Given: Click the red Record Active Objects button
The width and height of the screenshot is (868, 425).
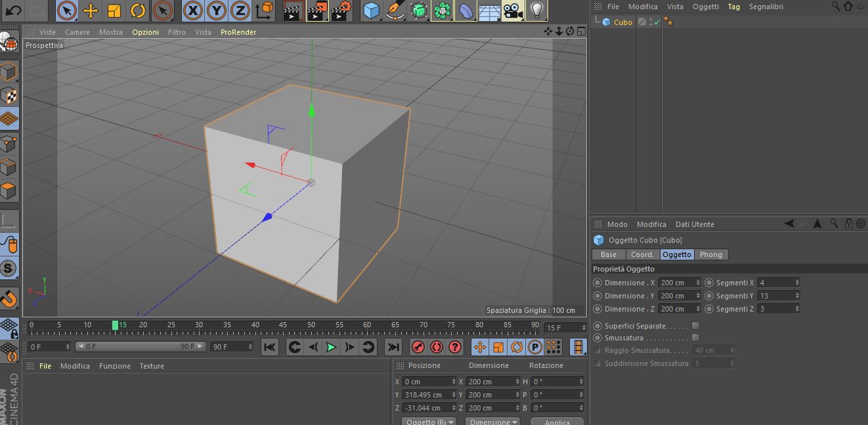Looking at the screenshot, I should pos(418,347).
